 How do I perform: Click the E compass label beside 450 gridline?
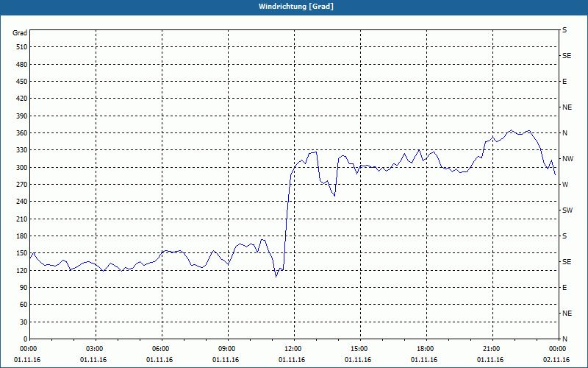tap(564, 82)
